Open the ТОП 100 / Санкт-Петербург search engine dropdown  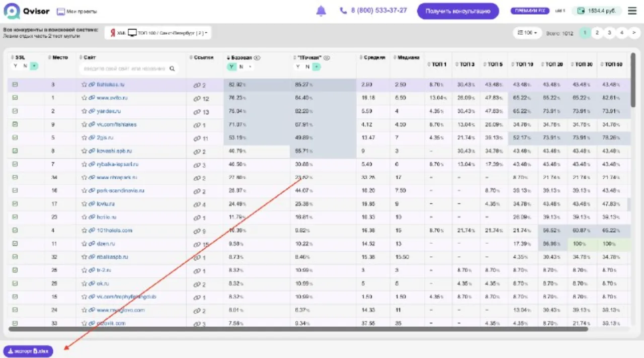point(157,33)
